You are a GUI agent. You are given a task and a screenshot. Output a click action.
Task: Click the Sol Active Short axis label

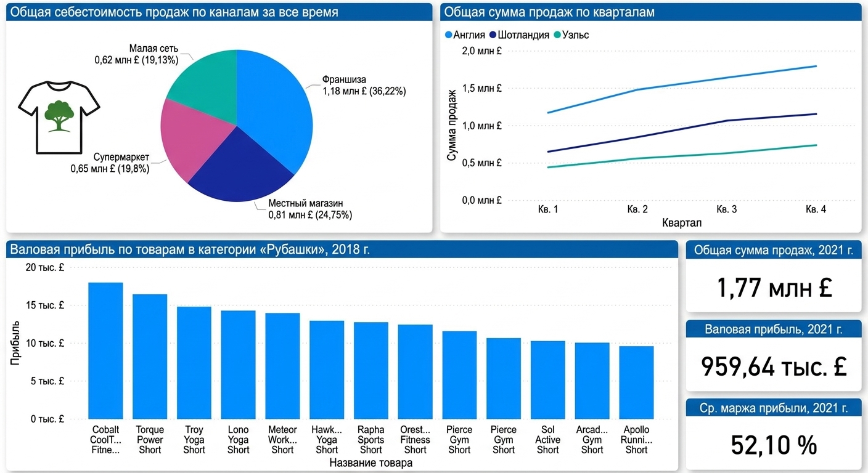tap(548, 440)
